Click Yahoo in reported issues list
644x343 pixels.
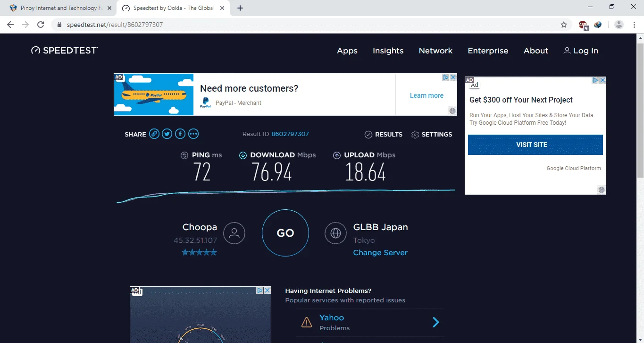332,318
